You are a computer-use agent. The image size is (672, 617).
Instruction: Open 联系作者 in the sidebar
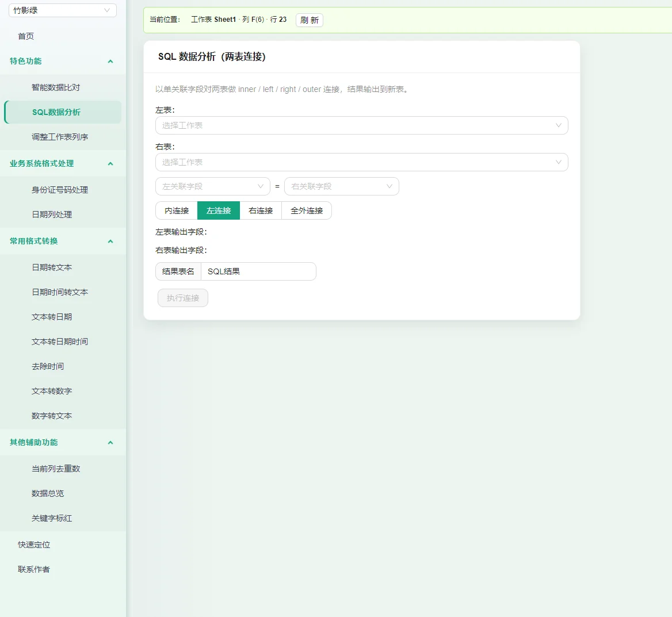coord(34,569)
